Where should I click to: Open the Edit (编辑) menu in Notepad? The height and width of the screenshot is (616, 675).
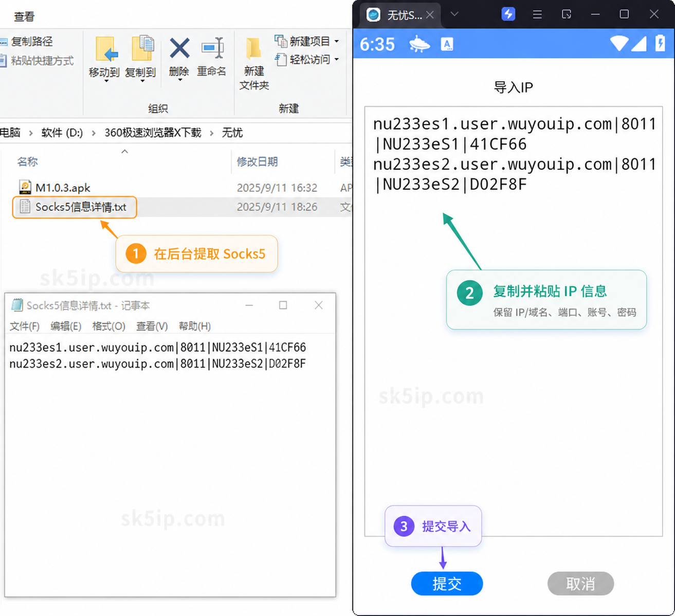[66, 326]
